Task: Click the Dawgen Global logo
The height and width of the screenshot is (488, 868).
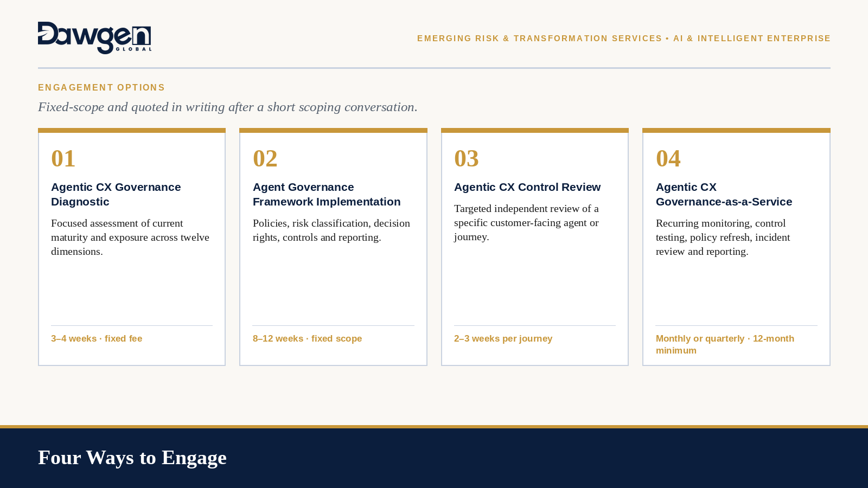Action: tap(94, 38)
